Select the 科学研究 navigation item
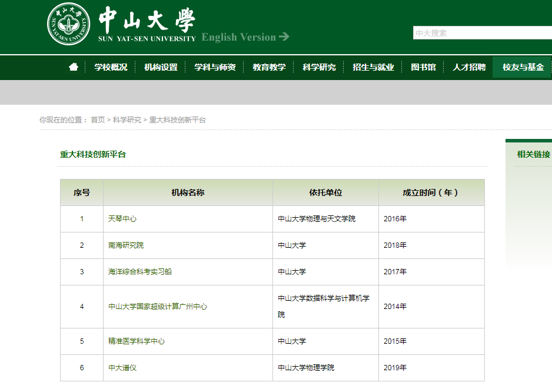The image size is (552, 392). tap(318, 67)
